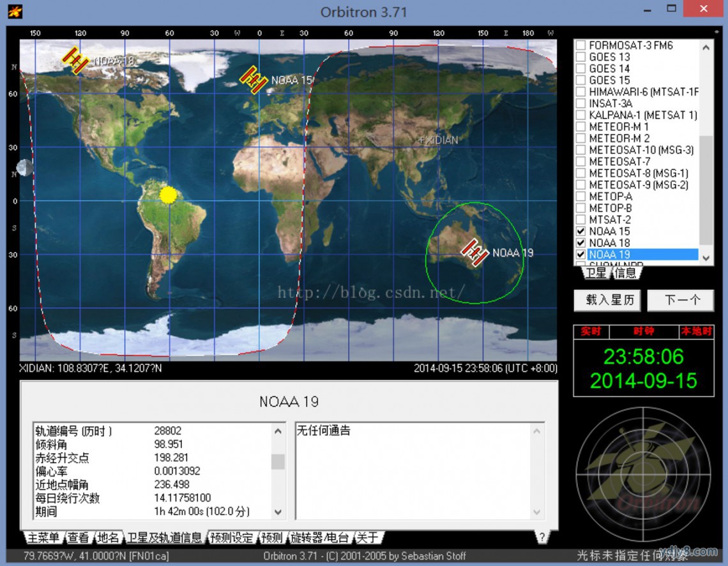Select the 实时 clock mode
Screen dimensions: 728x566
[591, 331]
